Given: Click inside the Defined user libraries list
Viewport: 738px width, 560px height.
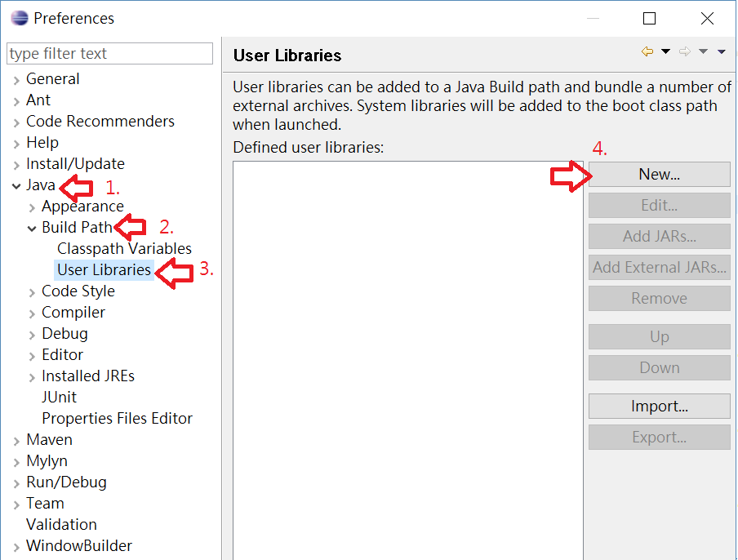Looking at the screenshot, I should tap(408, 361).
